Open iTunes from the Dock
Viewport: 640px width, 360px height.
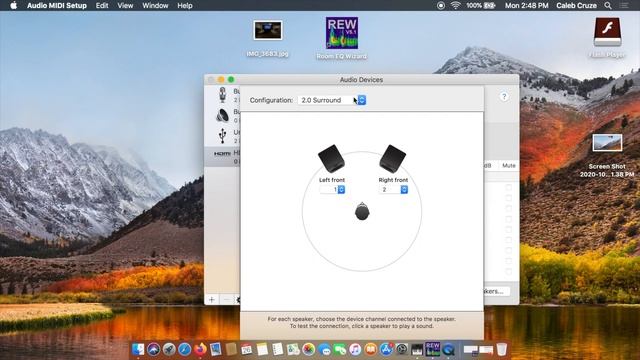(x=355, y=349)
